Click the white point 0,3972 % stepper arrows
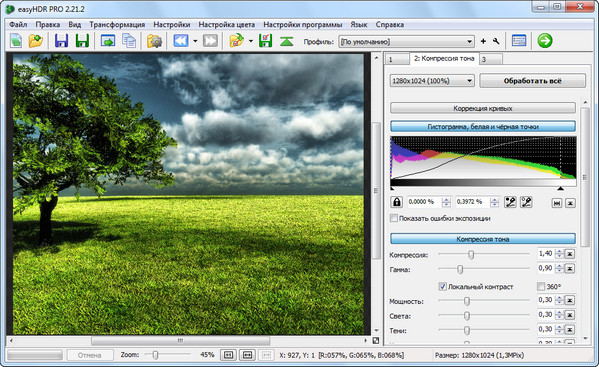The height and width of the screenshot is (367, 599). pos(494,202)
